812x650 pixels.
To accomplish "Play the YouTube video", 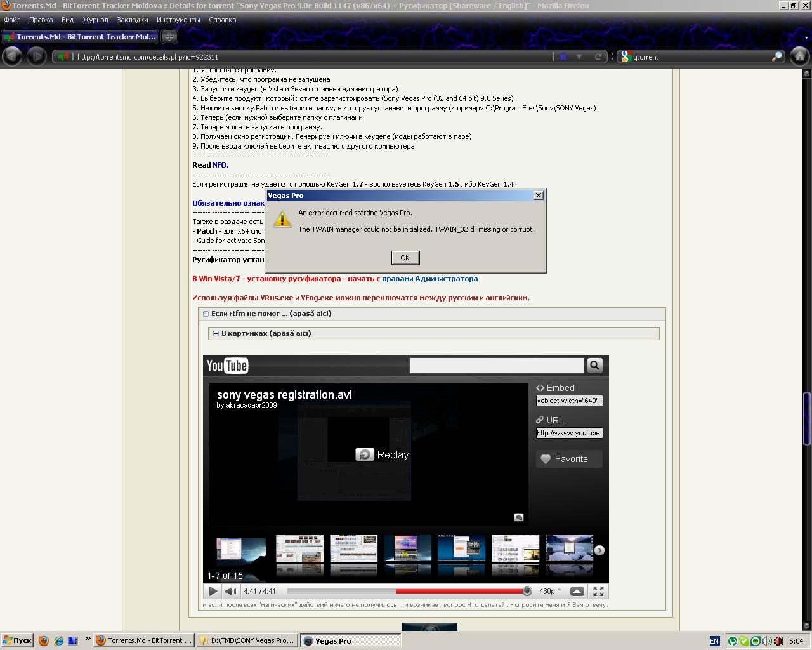I will [213, 591].
